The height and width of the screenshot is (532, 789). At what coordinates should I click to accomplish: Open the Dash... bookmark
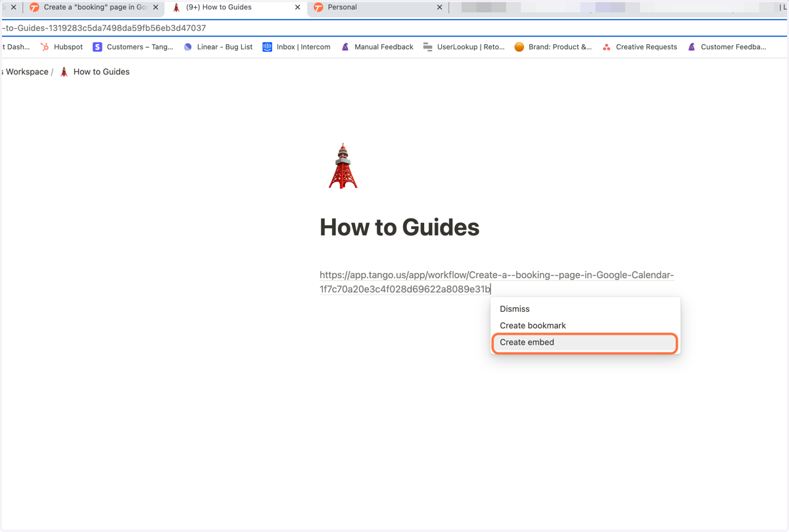tap(16, 47)
